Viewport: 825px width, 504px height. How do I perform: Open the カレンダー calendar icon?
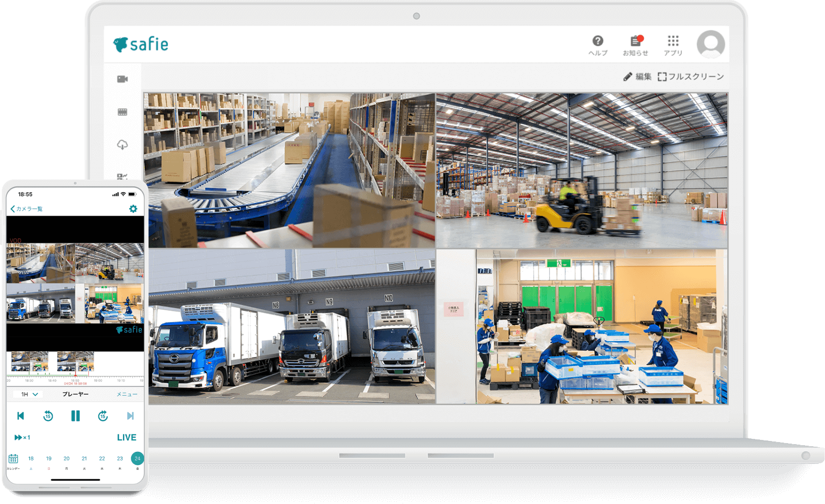pyautogui.click(x=13, y=459)
